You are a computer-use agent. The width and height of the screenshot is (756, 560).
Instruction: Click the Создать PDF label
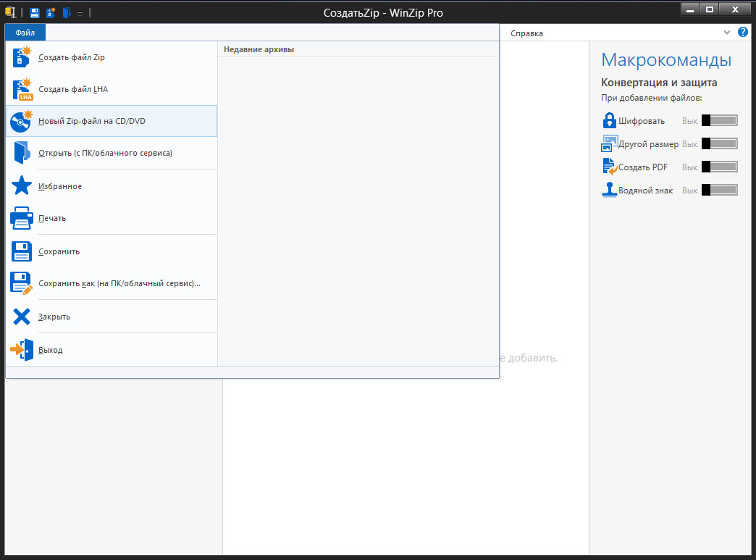coord(643,167)
